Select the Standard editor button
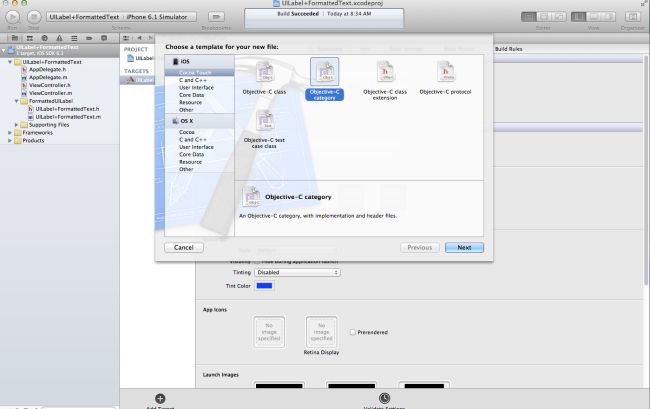The height and width of the screenshot is (409, 650). tap(529, 17)
